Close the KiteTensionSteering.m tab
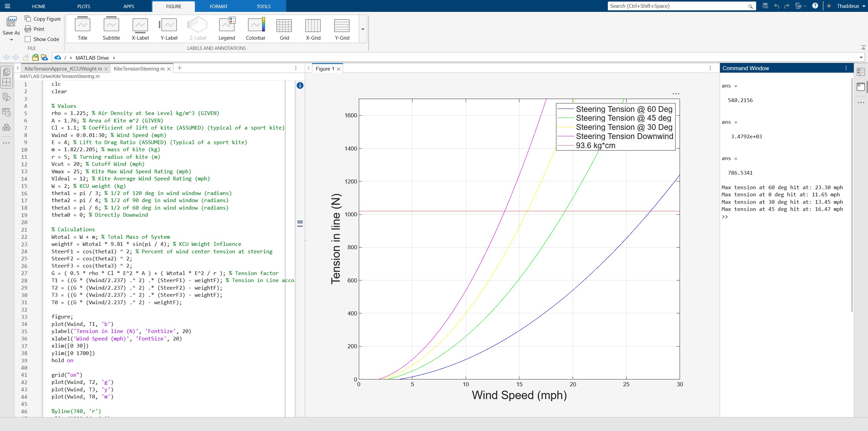 (169, 69)
